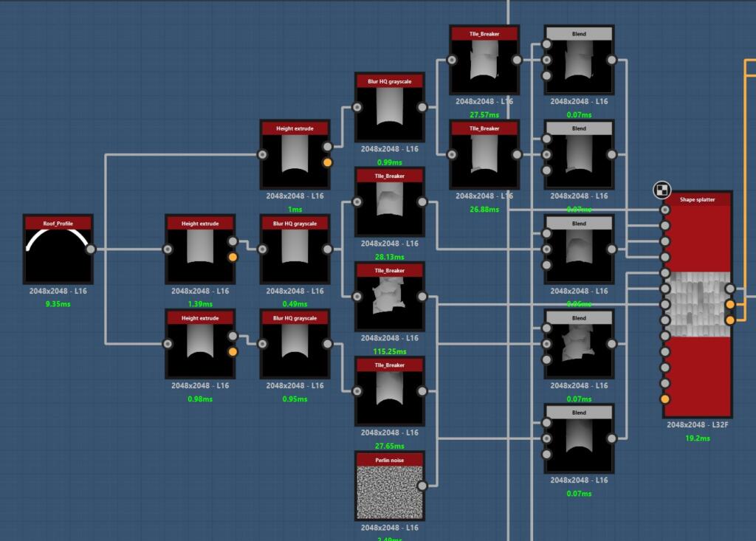Select the Roof_Profile node thumbnail
Image resolution: width=756 pixels, height=541 pixels.
click(58, 255)
